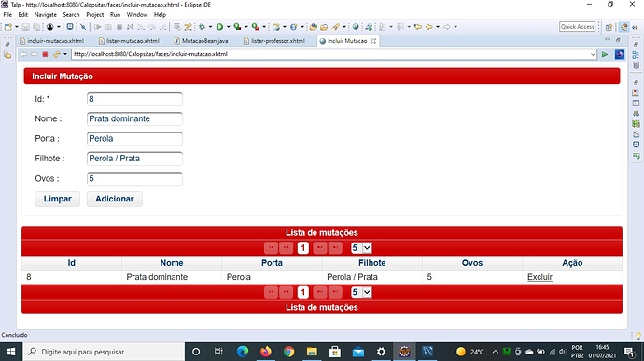Launch Firefox from the taskbar
Image resolution: width=644 pixels, height=361 pixels.
[266, 352]
